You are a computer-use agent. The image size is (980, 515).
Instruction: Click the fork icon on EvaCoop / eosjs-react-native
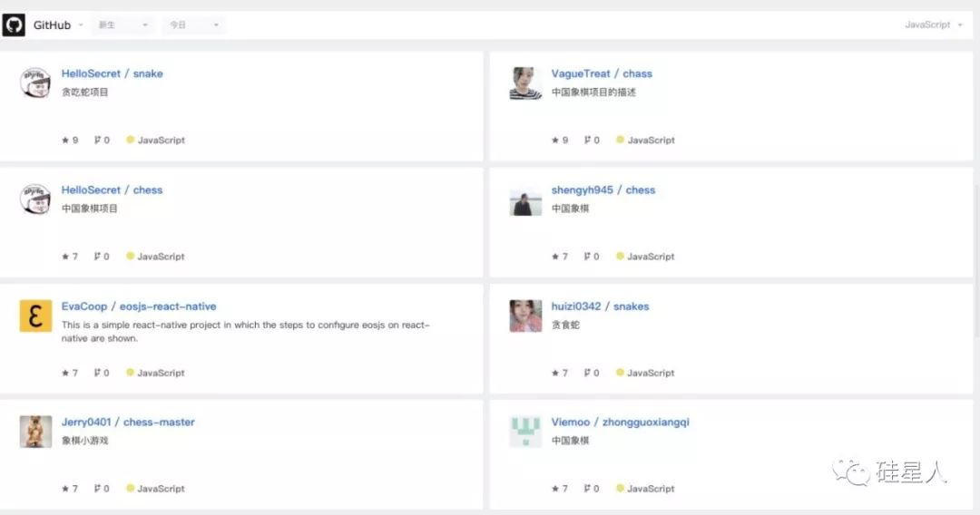pos(97,373)
